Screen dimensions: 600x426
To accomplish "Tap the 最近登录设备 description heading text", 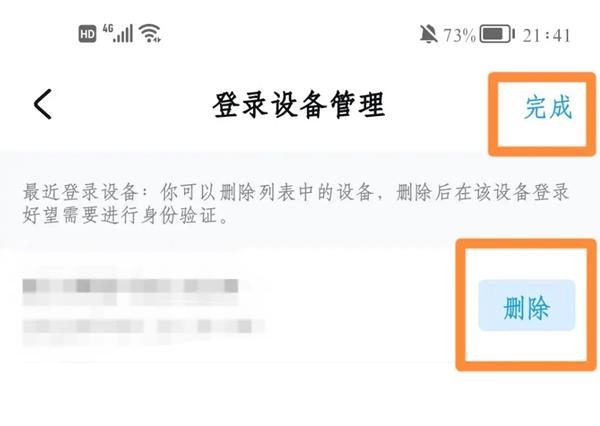I will [x=81, y=192].
